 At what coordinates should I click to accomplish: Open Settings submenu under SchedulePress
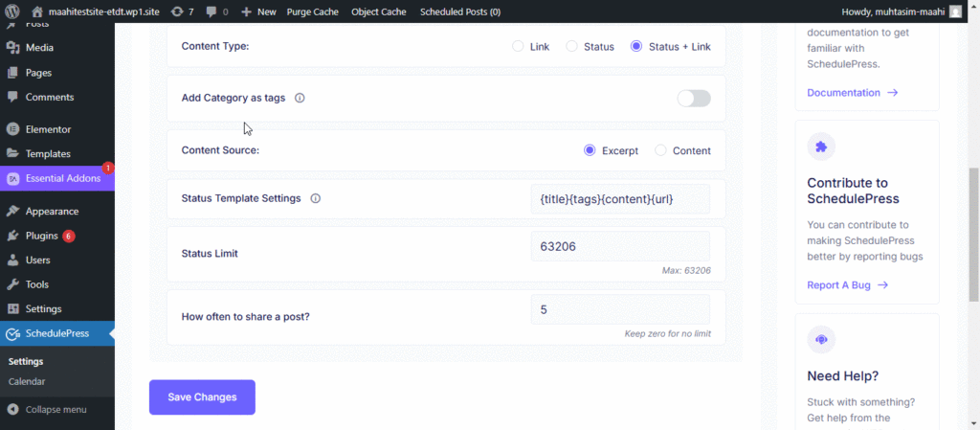click(x=26, y=361)
